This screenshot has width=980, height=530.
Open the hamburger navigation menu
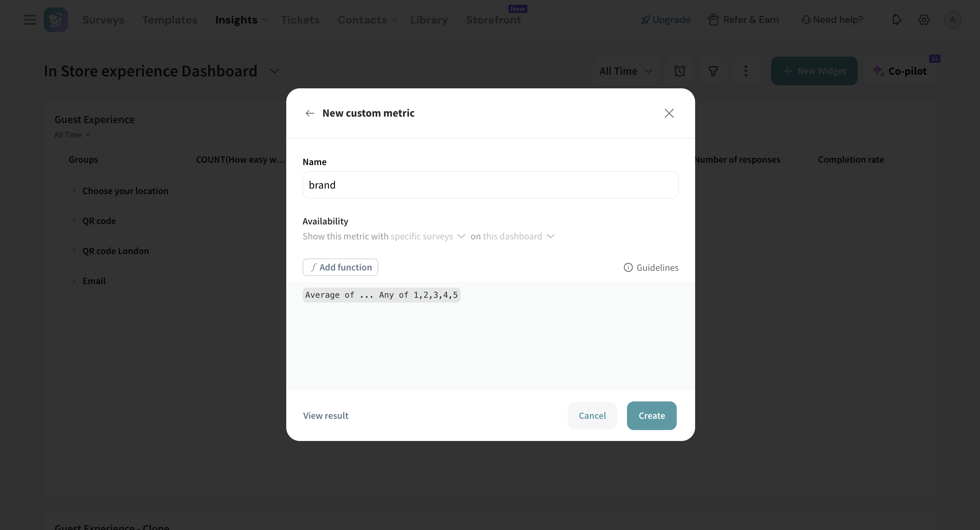(x=30, y=20)
